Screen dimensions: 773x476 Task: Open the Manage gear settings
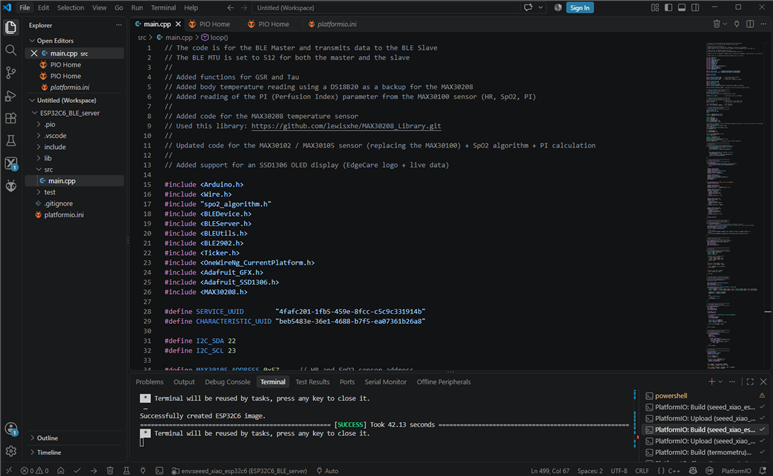pos(11,451)
